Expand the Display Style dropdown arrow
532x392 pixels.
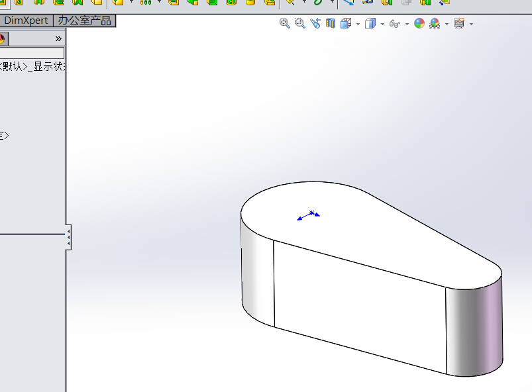coord(382,24)
